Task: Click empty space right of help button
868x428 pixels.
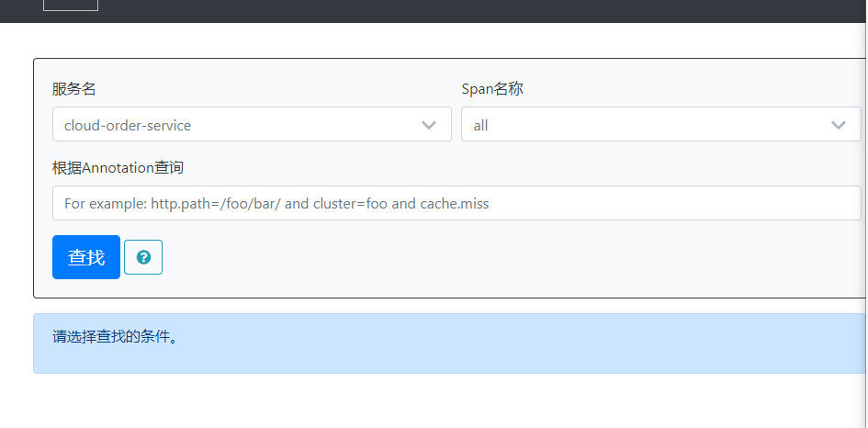Action: click(x=459, y=257)
